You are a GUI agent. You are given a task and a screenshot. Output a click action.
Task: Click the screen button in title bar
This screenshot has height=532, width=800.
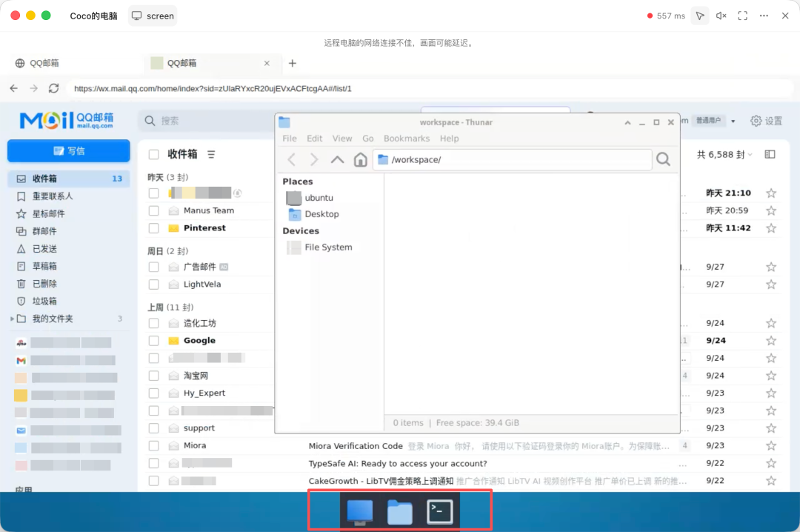153,16
